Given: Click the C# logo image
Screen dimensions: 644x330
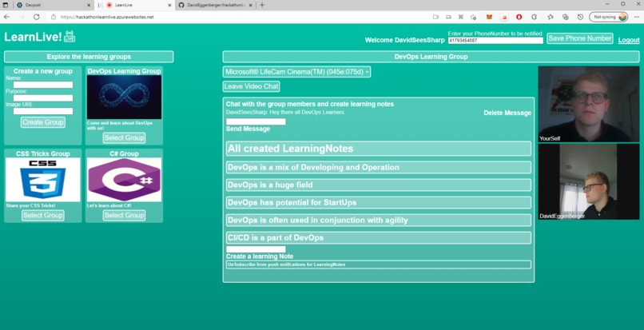Looking at the screenshot, I should pos(124,180).
